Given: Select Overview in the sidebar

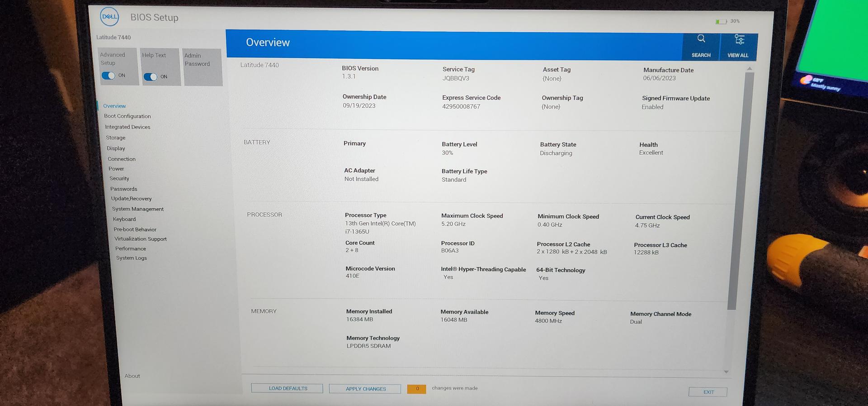Looking at the screenshot, I should [x=114, y=106].
